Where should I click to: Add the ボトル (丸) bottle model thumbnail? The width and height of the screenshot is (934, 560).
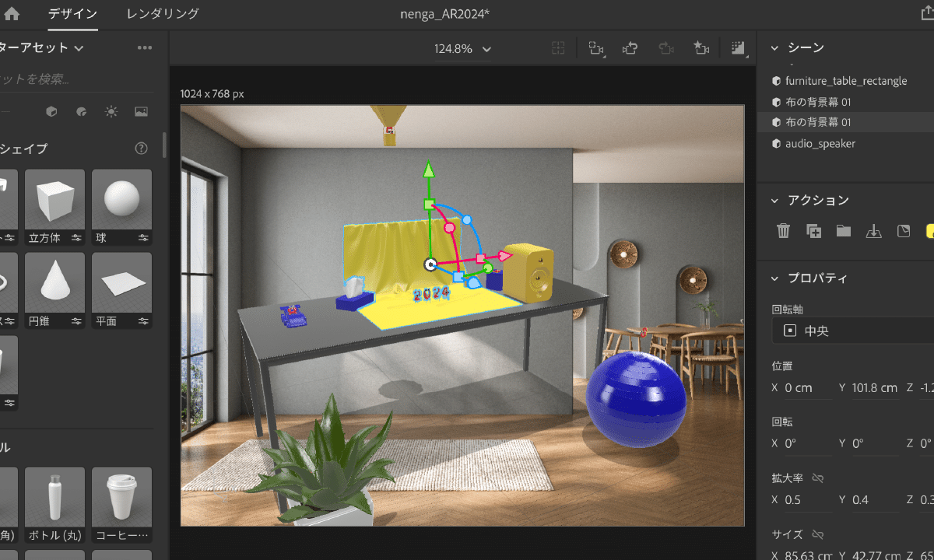54,497
